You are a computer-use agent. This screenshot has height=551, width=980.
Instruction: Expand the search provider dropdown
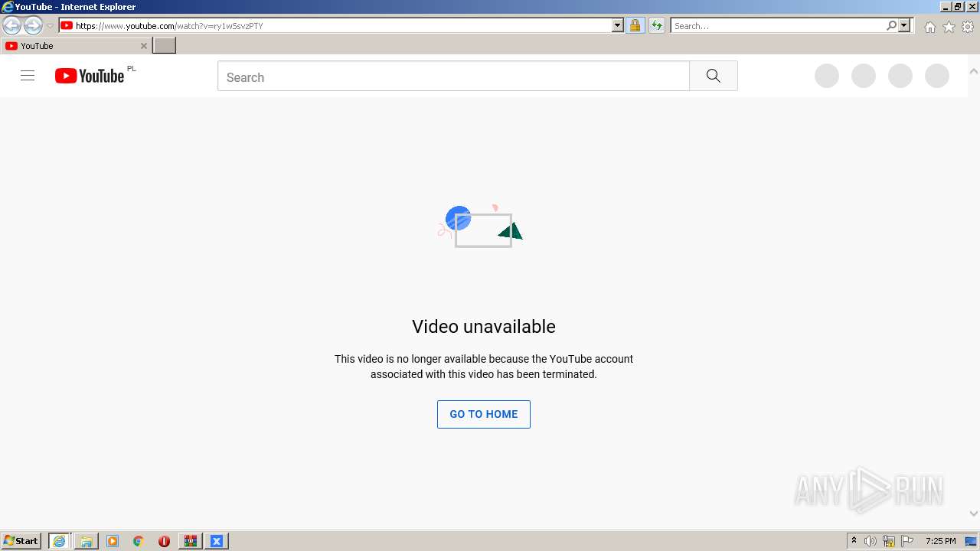click(904, 26)
